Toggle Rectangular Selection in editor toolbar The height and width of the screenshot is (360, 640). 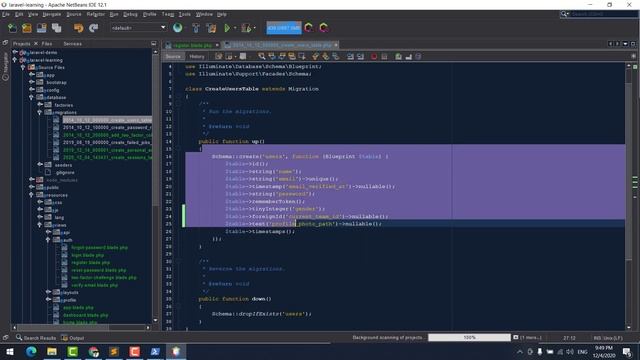coord(302,56)
